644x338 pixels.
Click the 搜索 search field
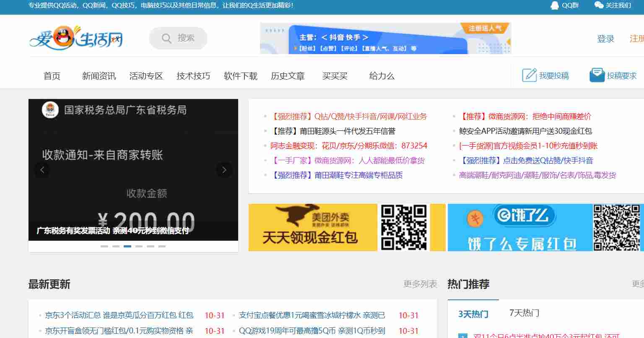pos(178,38)
